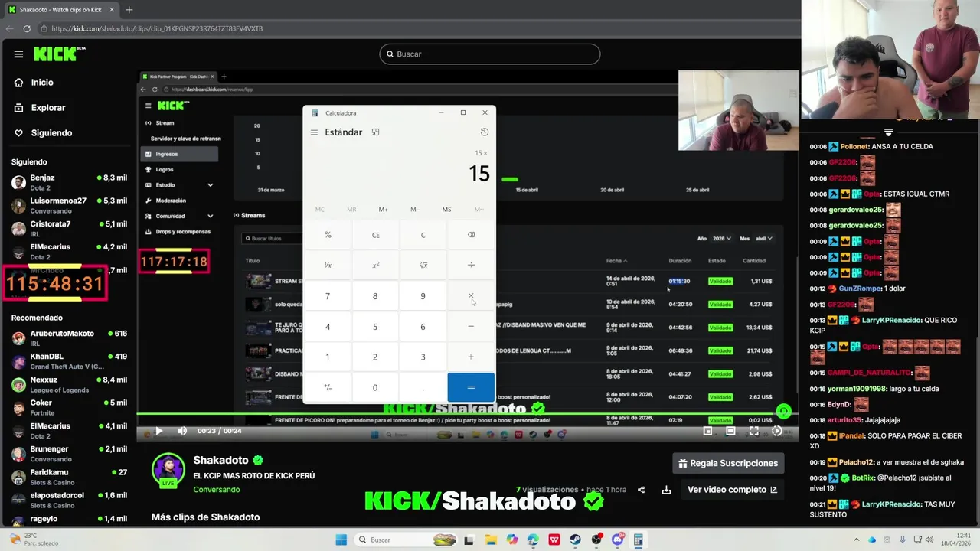The width and height of the screenshot is (980, 551).
Task: Open the Kick hamburger sidebar menu
Action: [18, 54]
